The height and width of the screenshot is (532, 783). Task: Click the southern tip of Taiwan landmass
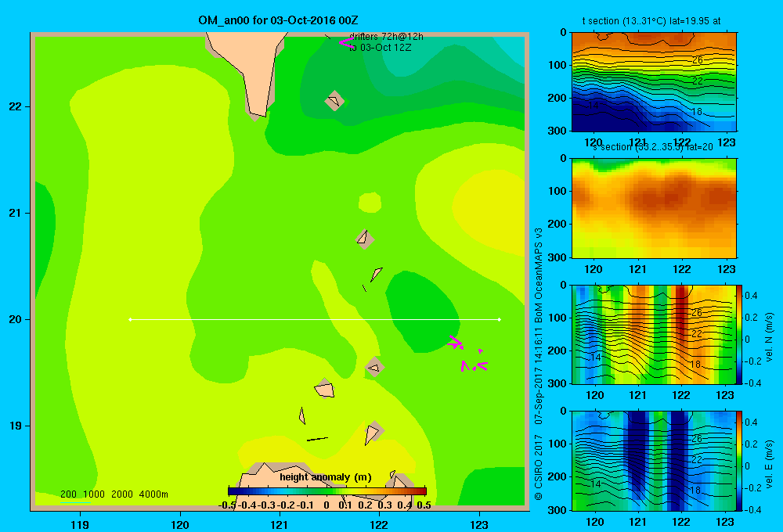(x=258, y=113)
